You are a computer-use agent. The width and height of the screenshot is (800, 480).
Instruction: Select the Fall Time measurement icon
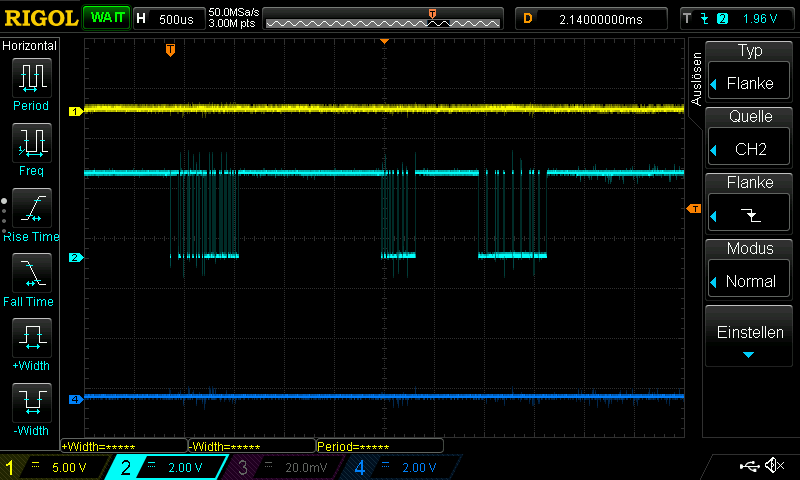(x=32, y=273)
